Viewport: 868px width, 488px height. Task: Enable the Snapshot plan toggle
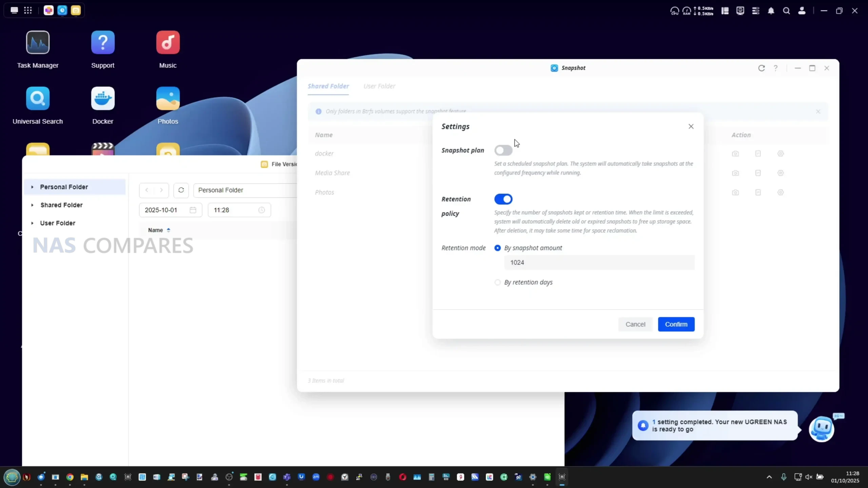[x=503, y=150]
